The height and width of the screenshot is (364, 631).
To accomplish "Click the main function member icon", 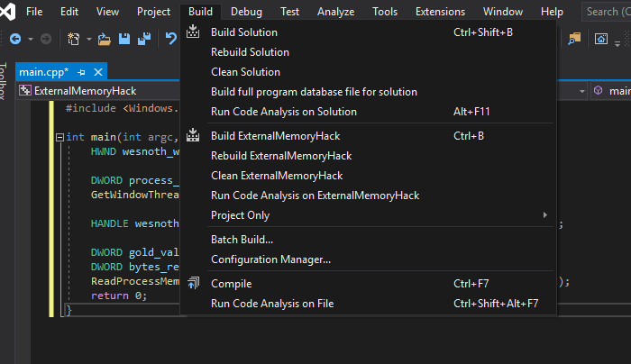I will [599, 90].
